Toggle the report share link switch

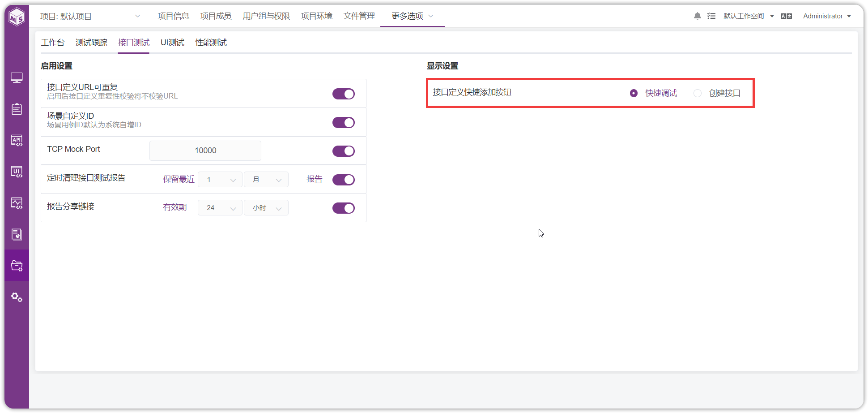[x=343, y=208]
